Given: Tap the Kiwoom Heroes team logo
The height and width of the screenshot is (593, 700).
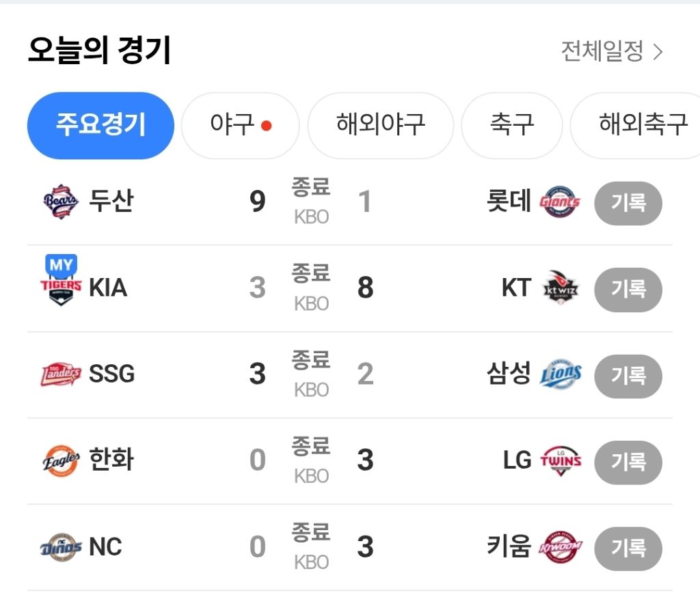Looking at the screenshot, I should point(560,547).
